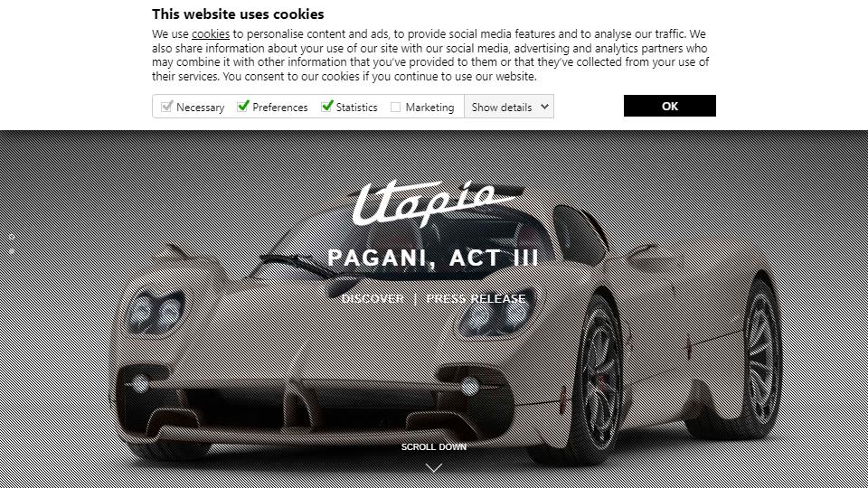This screenshot has width=868, height=488.
Task: Click the down chevron below SCROLL DOWN
Action: (x=434, y=468)
